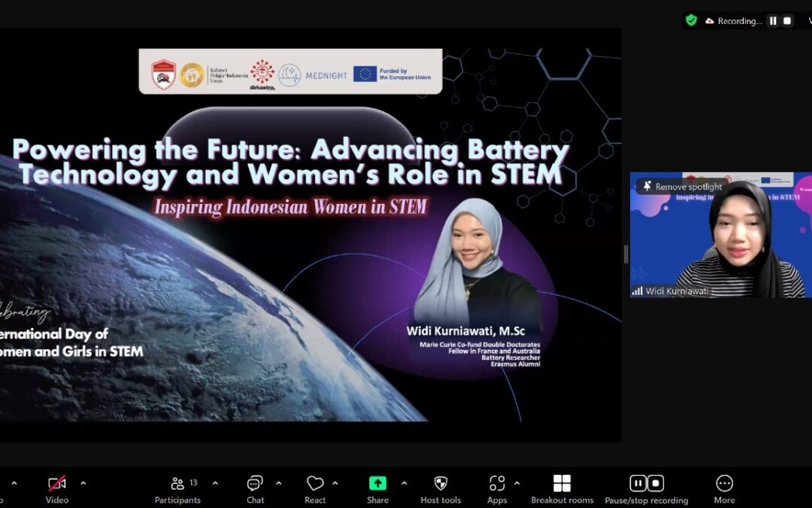
Task: Click the participant count 13 badge
Action: (193, 482)
